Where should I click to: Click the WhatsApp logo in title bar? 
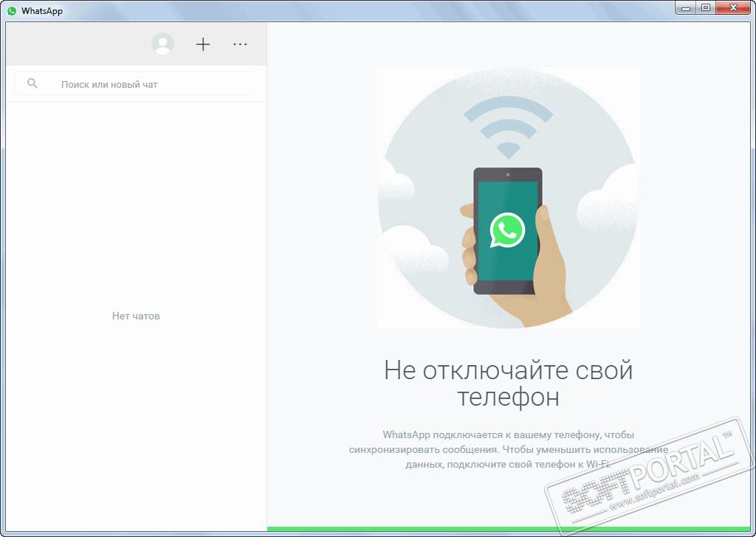[12, 10]
